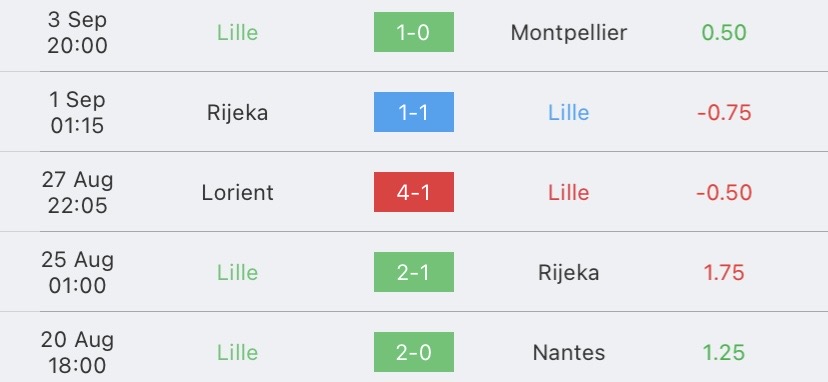Open the blue 1-1 score badge
Screen dimensions: 828x382
[x=413, y=112]
